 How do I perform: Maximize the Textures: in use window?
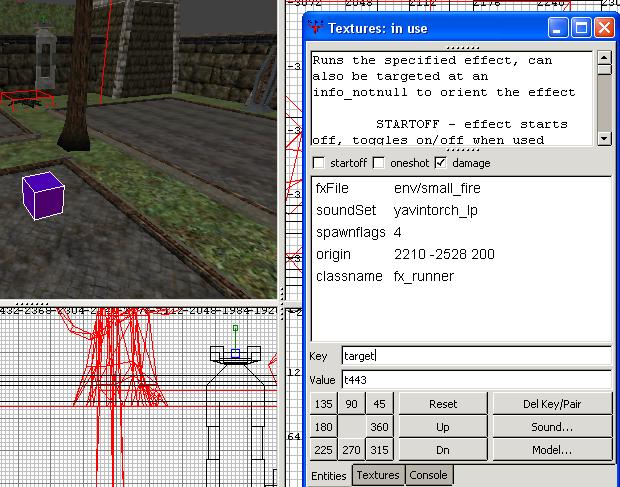(x=581, y=28)
